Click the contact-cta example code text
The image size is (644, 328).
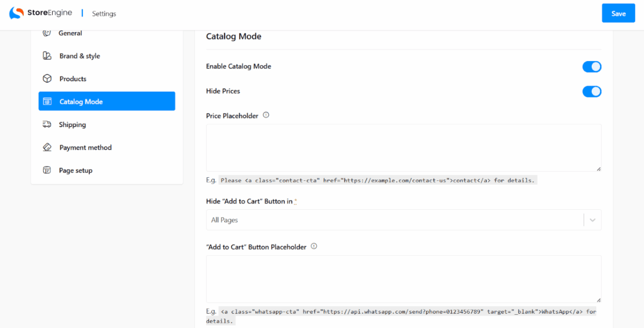(378, 180)
